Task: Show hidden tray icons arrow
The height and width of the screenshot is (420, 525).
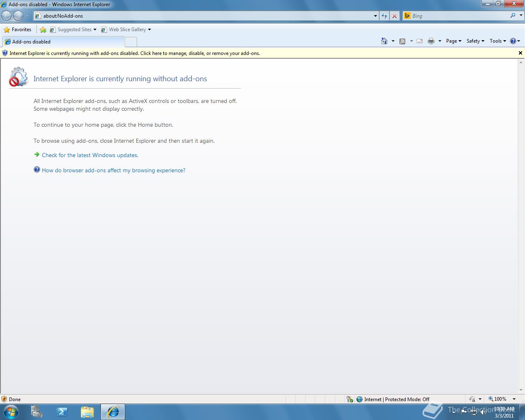Action: pos(454,412)
